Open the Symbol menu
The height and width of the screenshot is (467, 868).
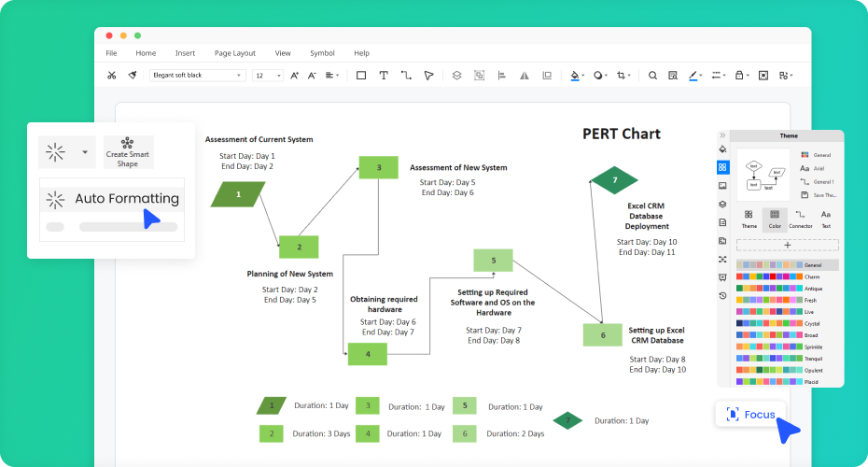tap(322, 53)
